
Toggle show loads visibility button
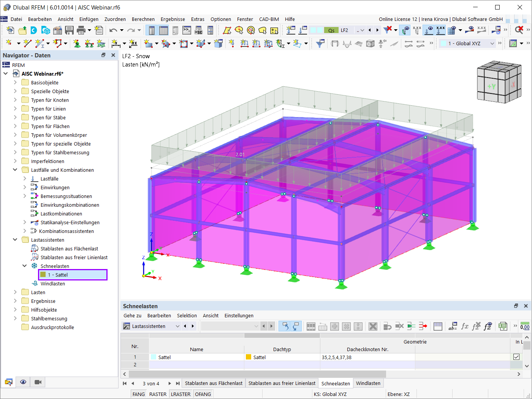pos(429,30)
